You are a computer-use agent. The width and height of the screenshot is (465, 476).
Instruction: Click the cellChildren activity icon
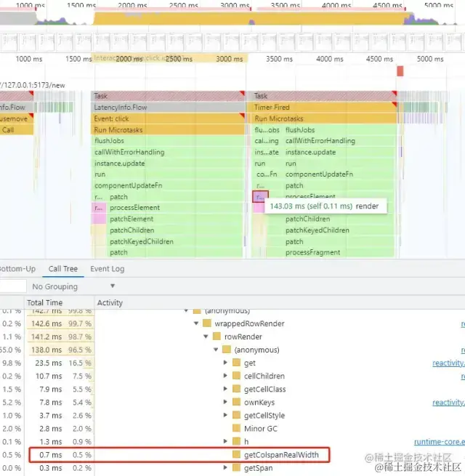pyautogui.click(x=236, y=376)
